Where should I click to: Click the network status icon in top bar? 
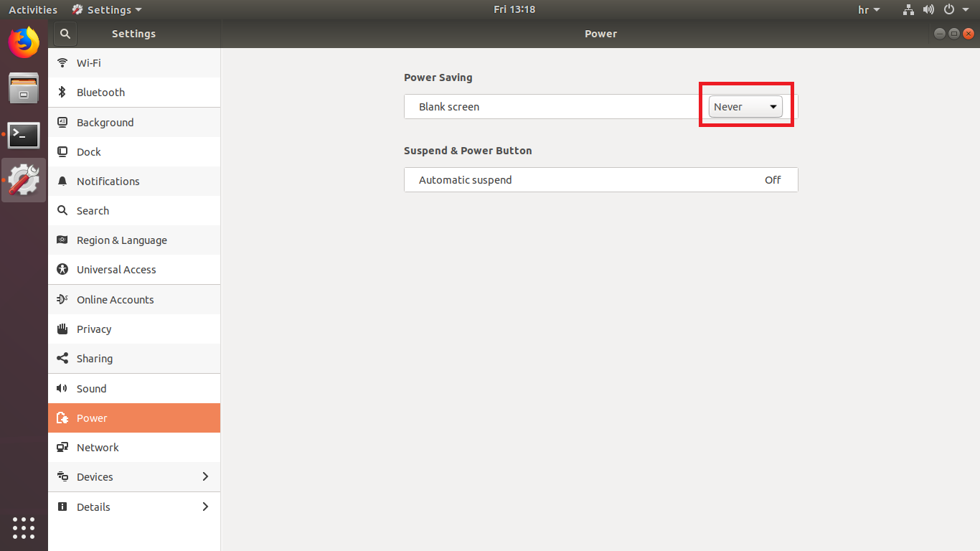pos(908,10)
